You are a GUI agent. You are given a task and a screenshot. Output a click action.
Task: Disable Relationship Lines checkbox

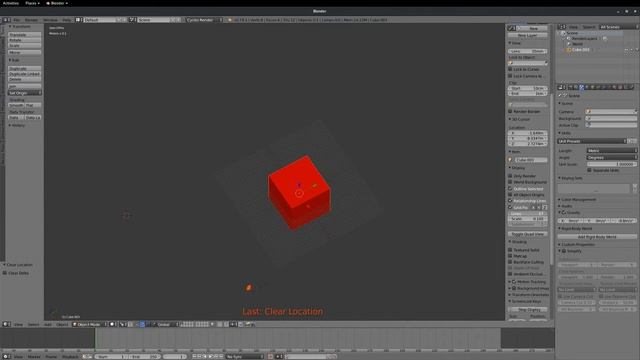[x=510, y=201]
